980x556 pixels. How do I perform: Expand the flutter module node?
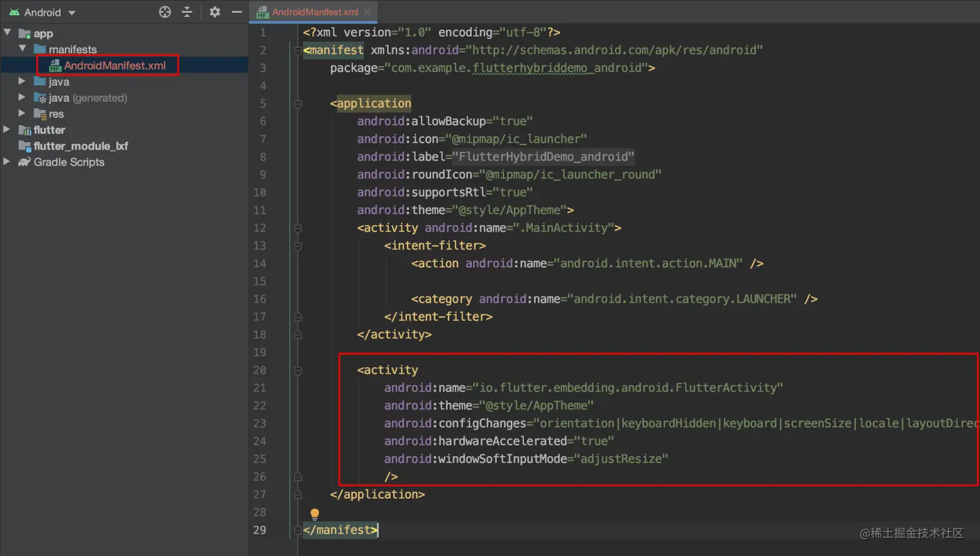click(x=7, y=130)
